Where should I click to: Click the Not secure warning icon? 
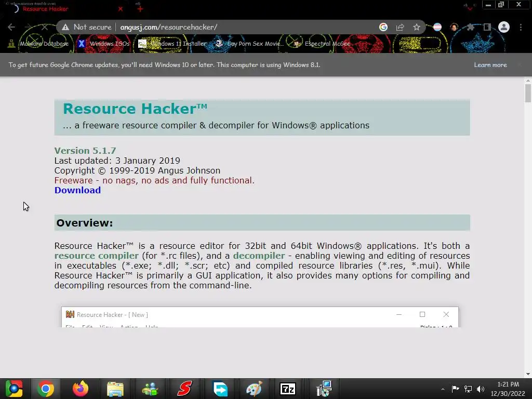click(65, 27)
